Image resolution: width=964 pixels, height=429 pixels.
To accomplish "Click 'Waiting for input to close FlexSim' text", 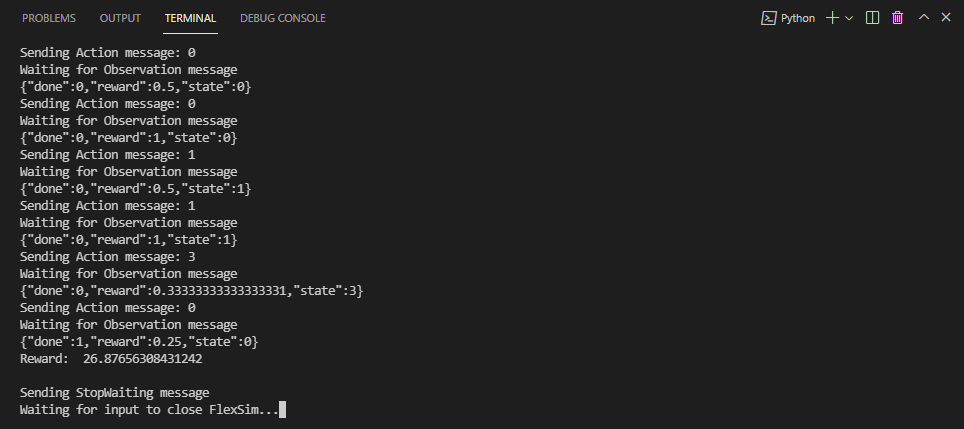I will pos(148,410).
